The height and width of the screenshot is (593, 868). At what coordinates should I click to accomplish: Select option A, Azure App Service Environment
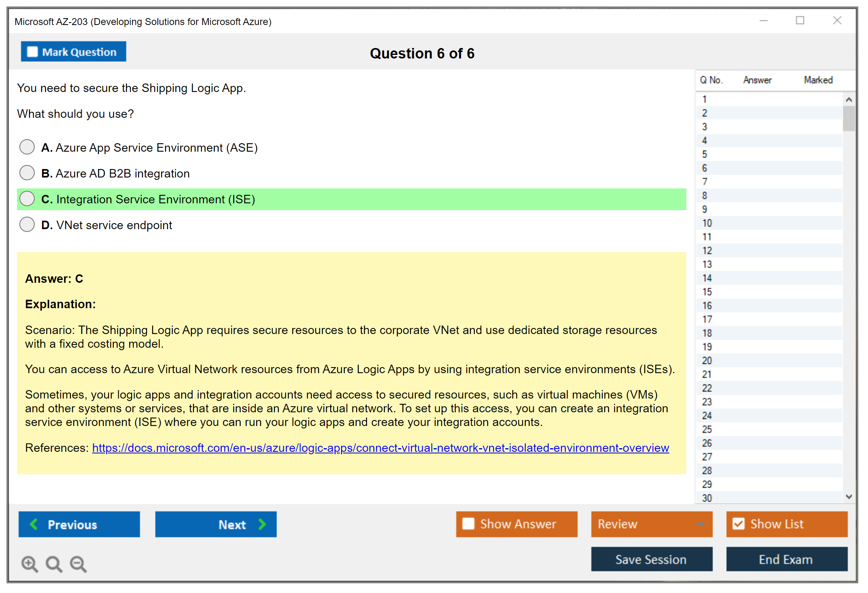[x=27, y=147]
